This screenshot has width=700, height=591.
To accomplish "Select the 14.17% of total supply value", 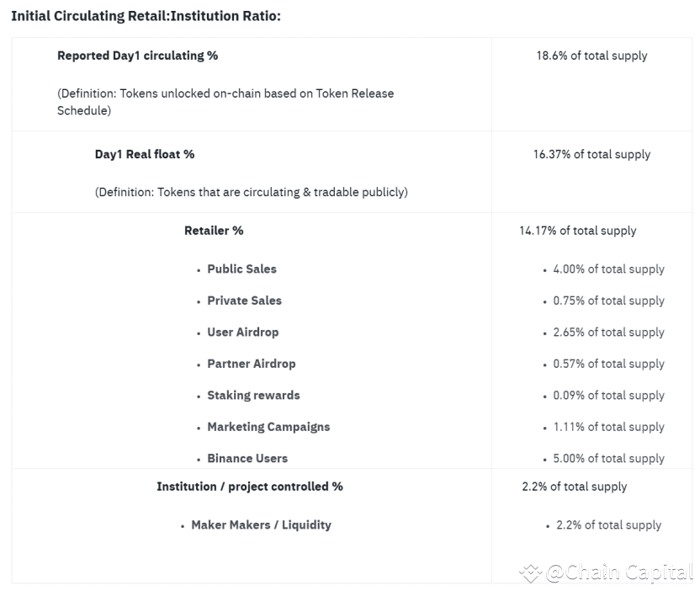I will pos(578,231).
